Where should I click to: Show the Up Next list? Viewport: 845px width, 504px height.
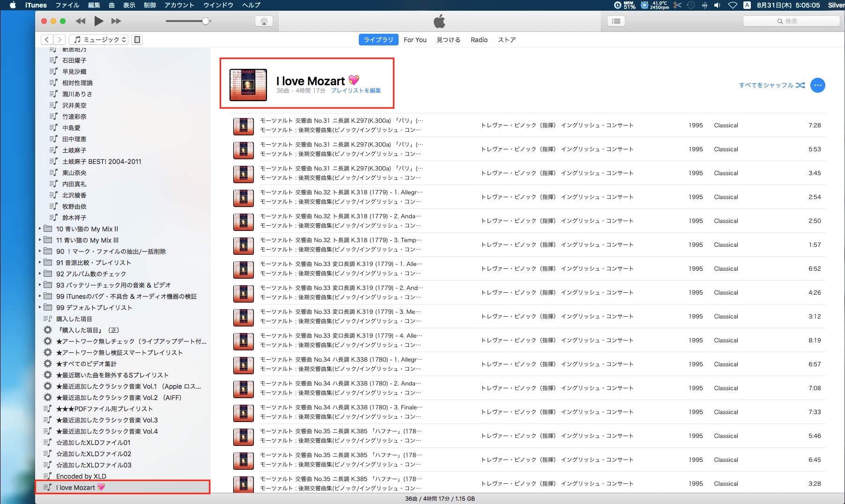coord(616,21)
